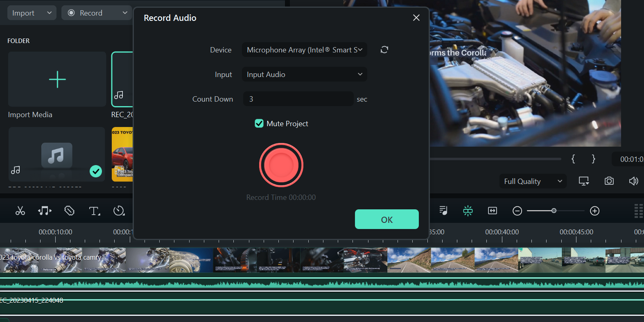This screenshot has width=644, height=322.
Task: Toggle the timeline snapping icon
Action: tap(468, 211)
